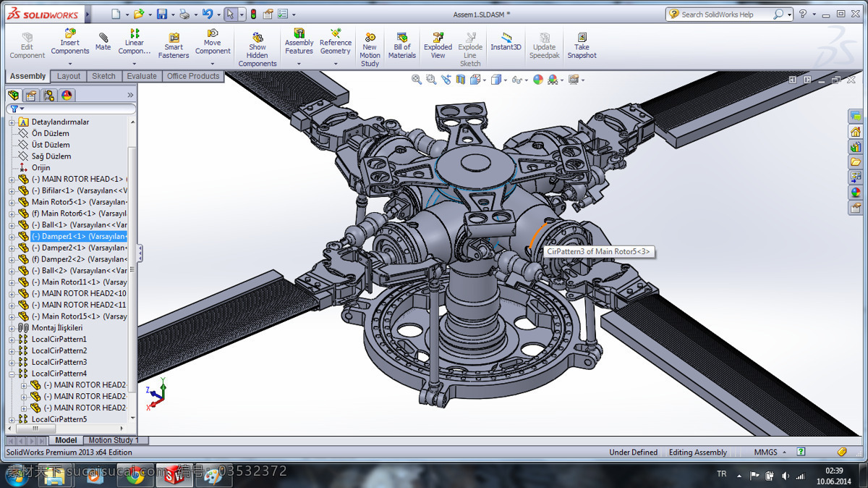Switch to the Layout tab
The image size is (868, 488).
69,76
